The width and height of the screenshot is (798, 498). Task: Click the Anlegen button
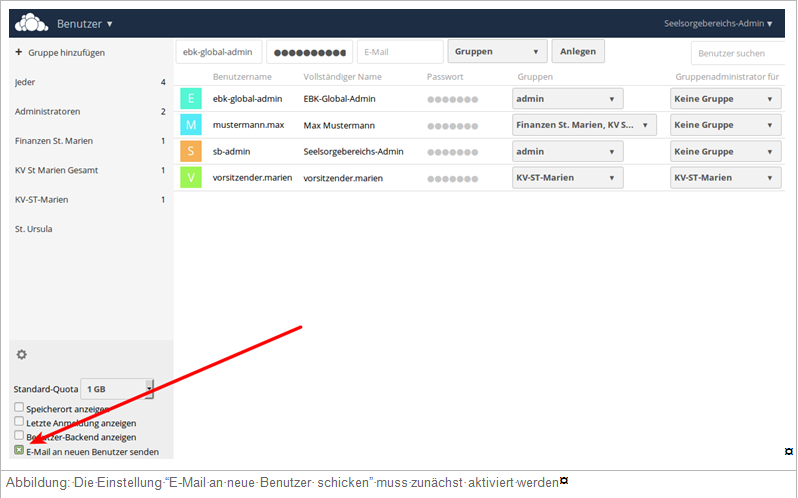pos(578,52)
